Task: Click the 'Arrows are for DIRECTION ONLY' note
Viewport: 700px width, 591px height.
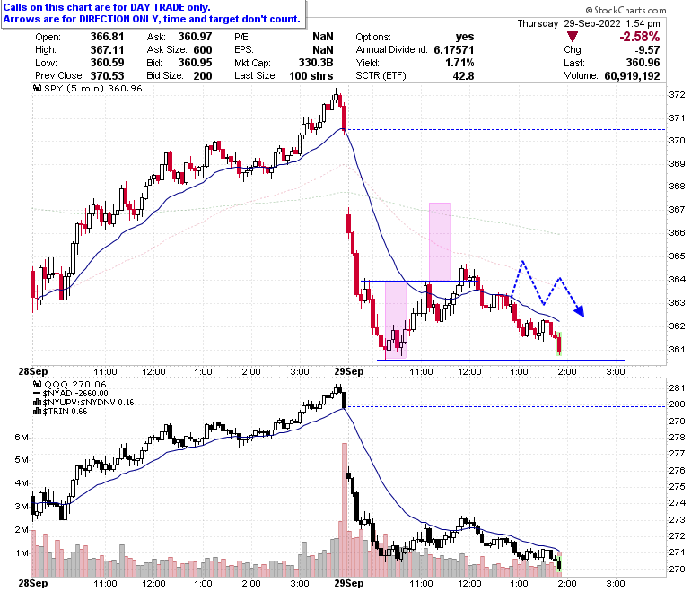Action: coord(152,19)
